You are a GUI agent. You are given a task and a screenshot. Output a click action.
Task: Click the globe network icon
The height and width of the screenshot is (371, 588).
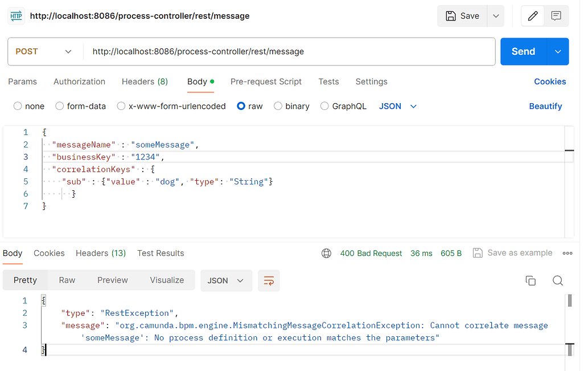point(326,254)
